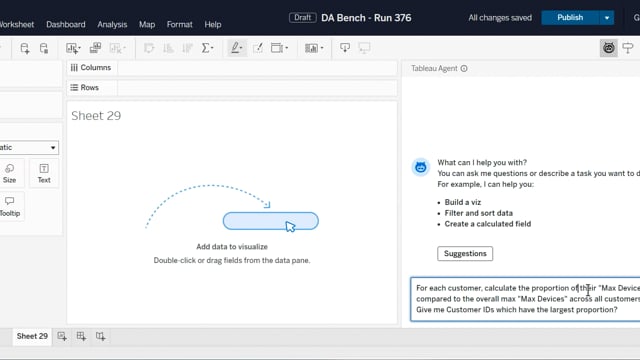Viewport: 640px width, 360px height.
Task: Add a new story from bottom tab bar
Action: click(100, 336)
